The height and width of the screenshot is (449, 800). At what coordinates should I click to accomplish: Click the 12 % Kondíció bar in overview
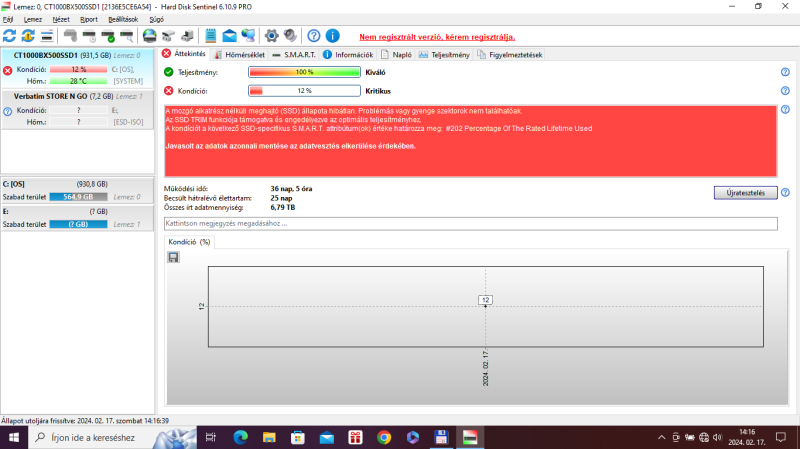304,91
